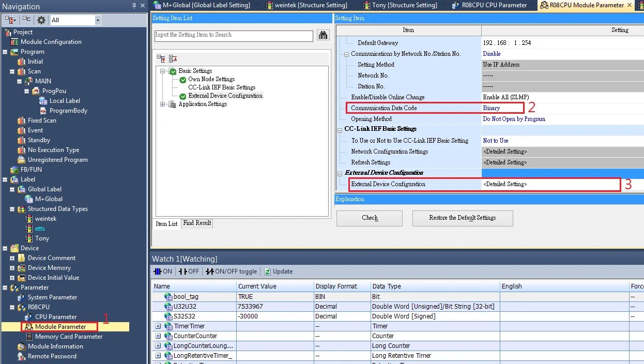Collapse CC-Link IEF Basic Settings section

[340, 129]
